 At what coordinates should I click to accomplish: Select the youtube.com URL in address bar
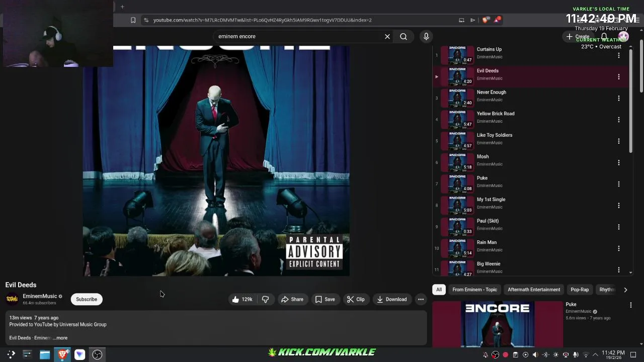(x=262, y=20)
